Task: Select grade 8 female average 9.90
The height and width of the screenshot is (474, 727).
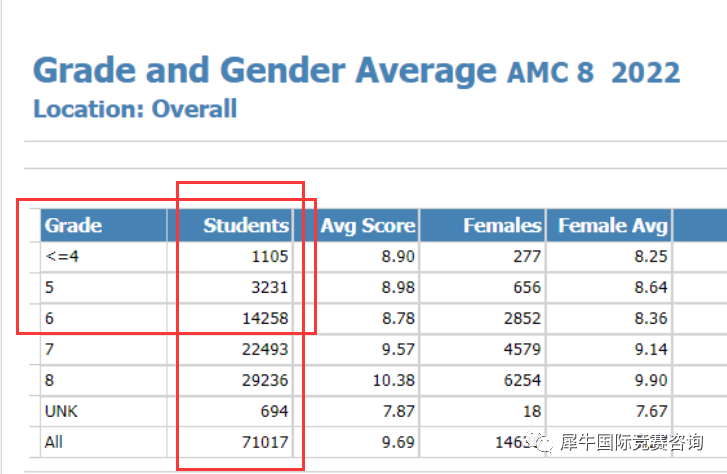Action: coord(651,380)
